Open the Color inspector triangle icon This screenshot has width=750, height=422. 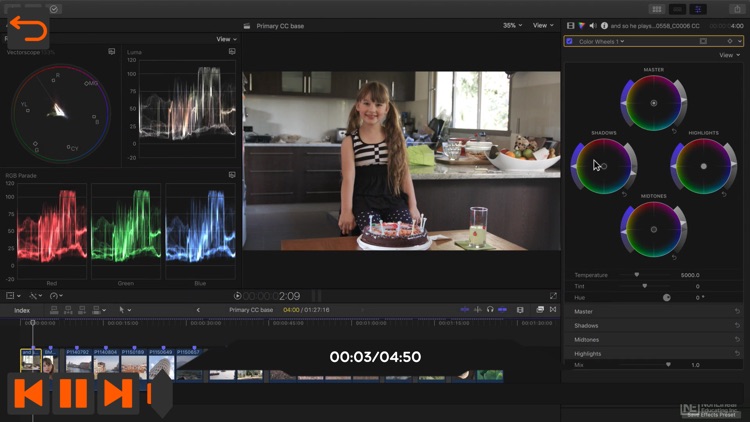pyautogui.click(x=582, y=26)
